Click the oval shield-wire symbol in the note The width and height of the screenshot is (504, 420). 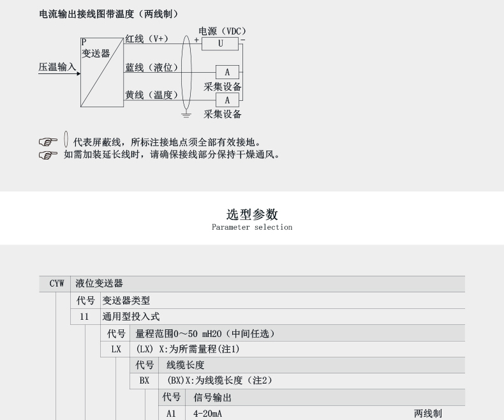(66, 139)
